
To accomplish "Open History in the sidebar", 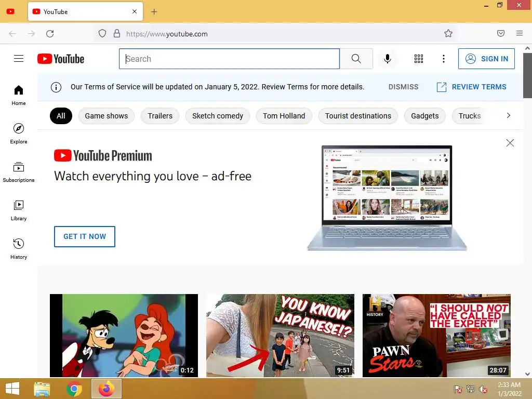I will coord(19,249).
